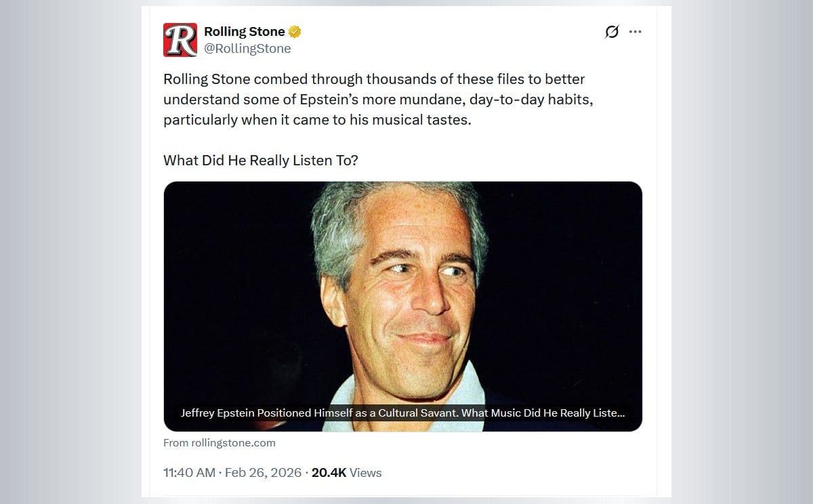Open Grok actions on this post
The image size is (813, 504).
pyautogui.click(x=612, y=31)
